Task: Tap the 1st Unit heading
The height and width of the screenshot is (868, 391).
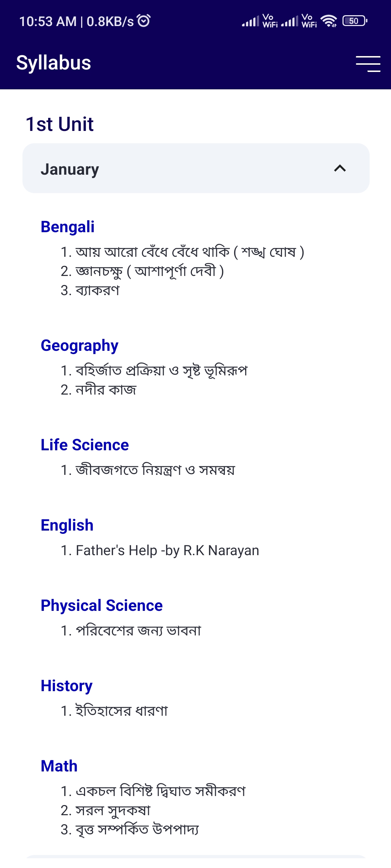Action: [x=60, y=124]
